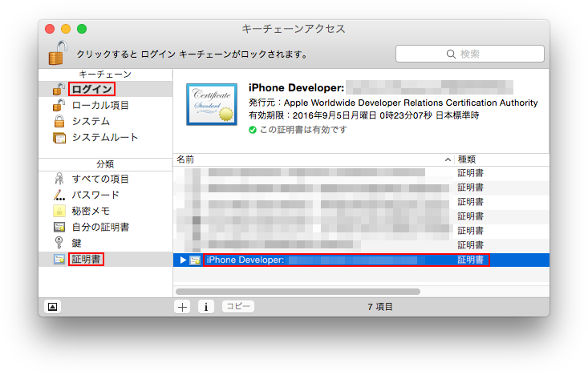Select the 鍵 category
The width and height of the screenshot is (588, 375).
coord(76,244)
